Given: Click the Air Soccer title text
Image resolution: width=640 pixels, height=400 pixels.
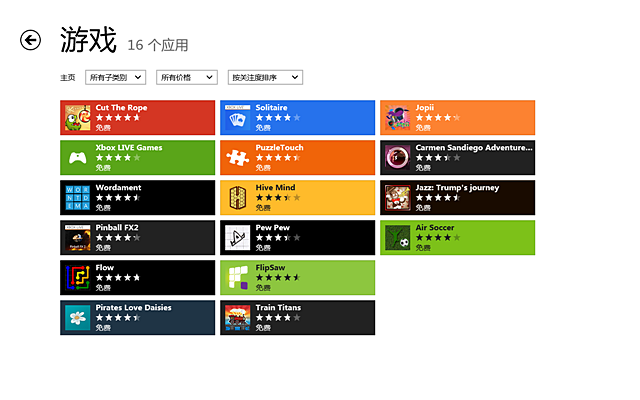Looking at the screenshot, I should (x=435, y=228).
